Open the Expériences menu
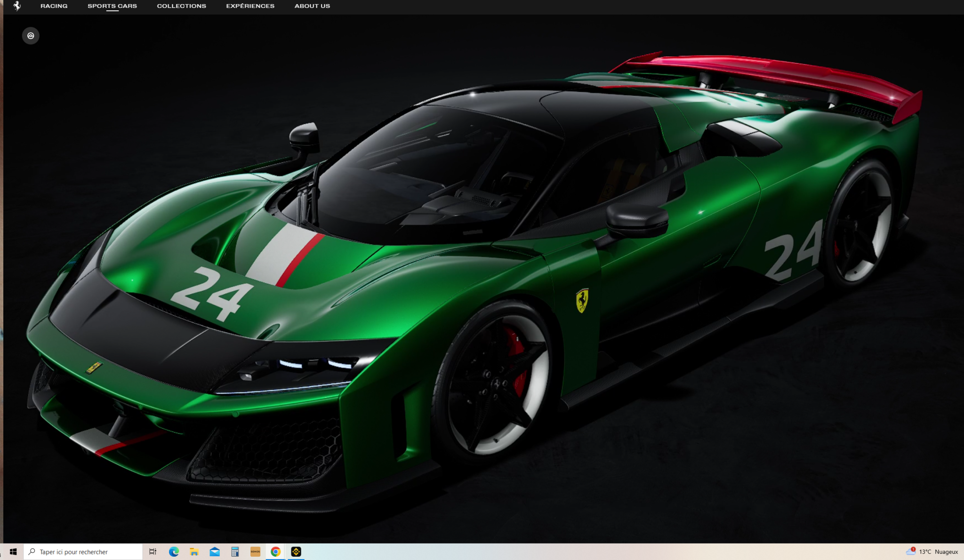This screenshot has height=560, width=964. coord(250,6)
